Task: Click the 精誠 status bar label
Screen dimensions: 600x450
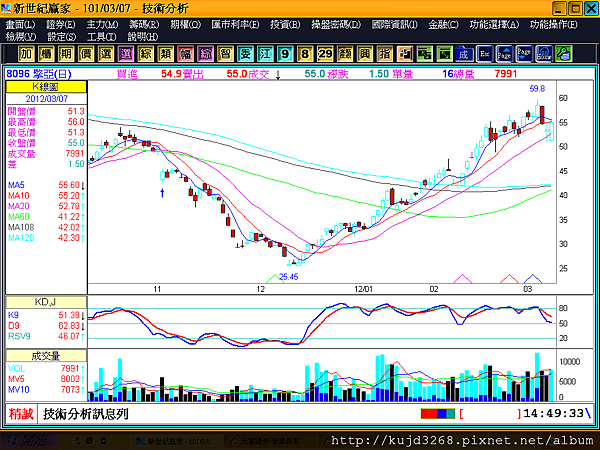Action: pyautogui.click(x=21, y=414)
